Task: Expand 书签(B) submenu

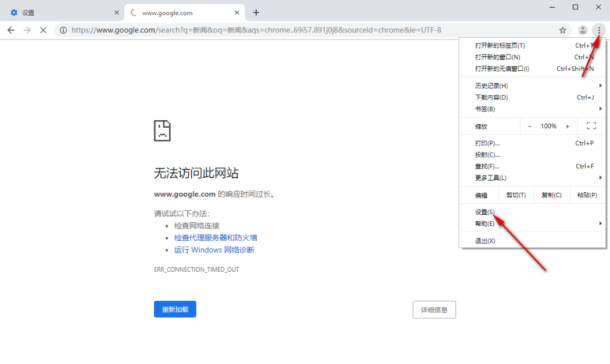Action: click(x=532, y=109)
